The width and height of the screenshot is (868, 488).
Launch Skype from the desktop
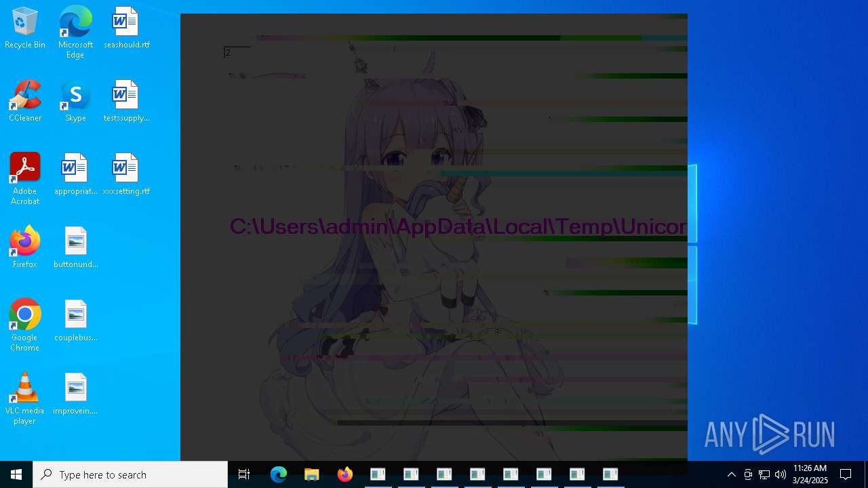tap(75, 102)
